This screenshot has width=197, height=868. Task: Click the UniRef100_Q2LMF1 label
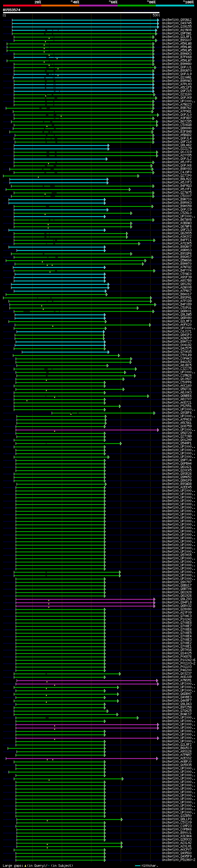click(177, 37)
